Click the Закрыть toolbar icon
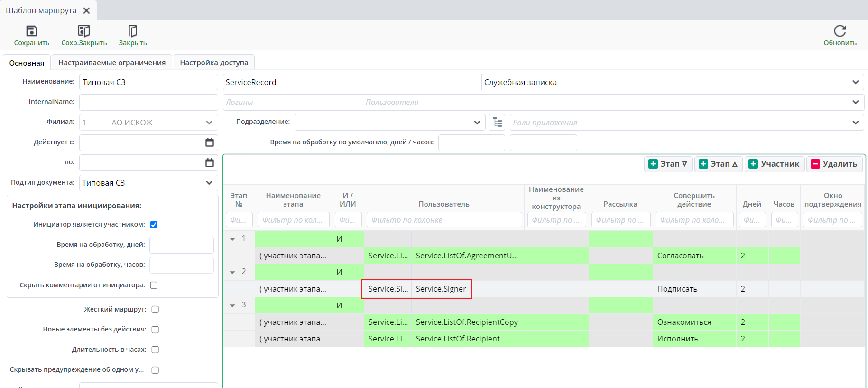 (x=133, y=31)
